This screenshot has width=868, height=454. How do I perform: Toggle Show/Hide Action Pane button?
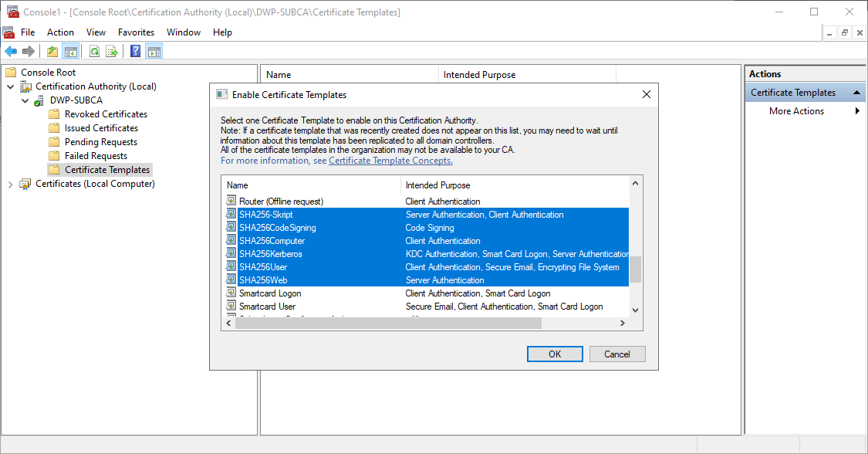coord(154,52)
